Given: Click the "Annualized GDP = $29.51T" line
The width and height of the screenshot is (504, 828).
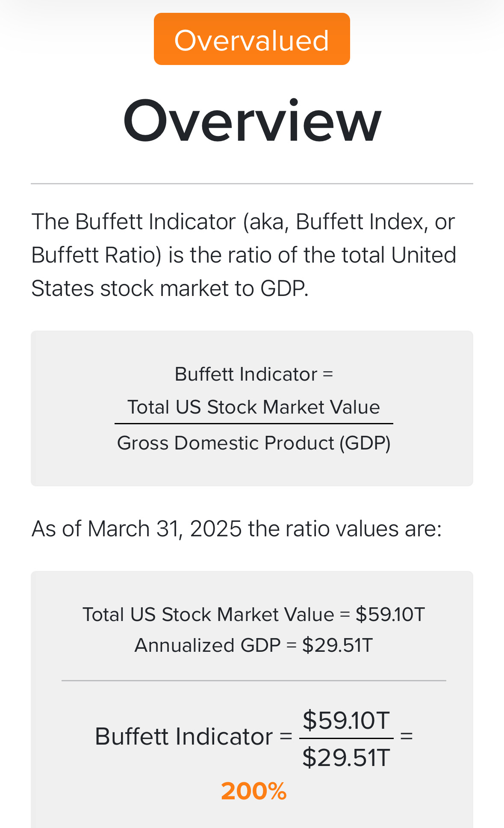Looking at the screenshot, I should (x=253, y=645).
